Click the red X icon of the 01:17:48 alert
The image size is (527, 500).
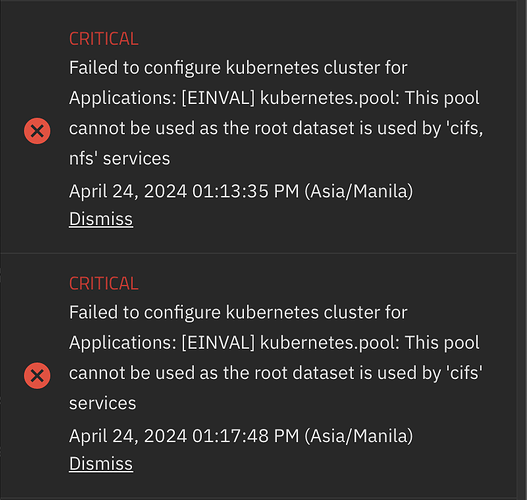(37, 375)
